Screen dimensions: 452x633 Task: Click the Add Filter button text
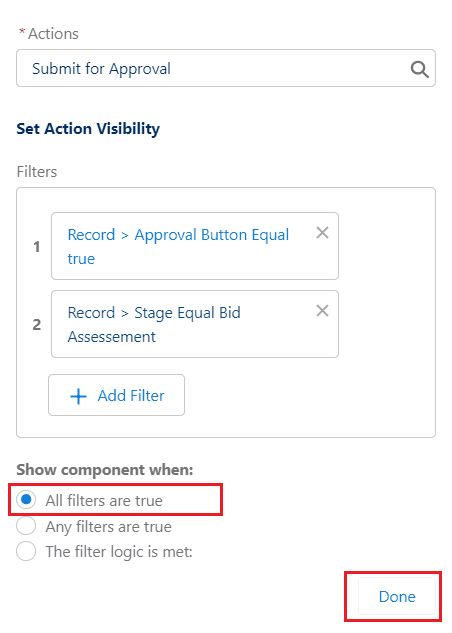pyautogui.click(x=131, y=396)
